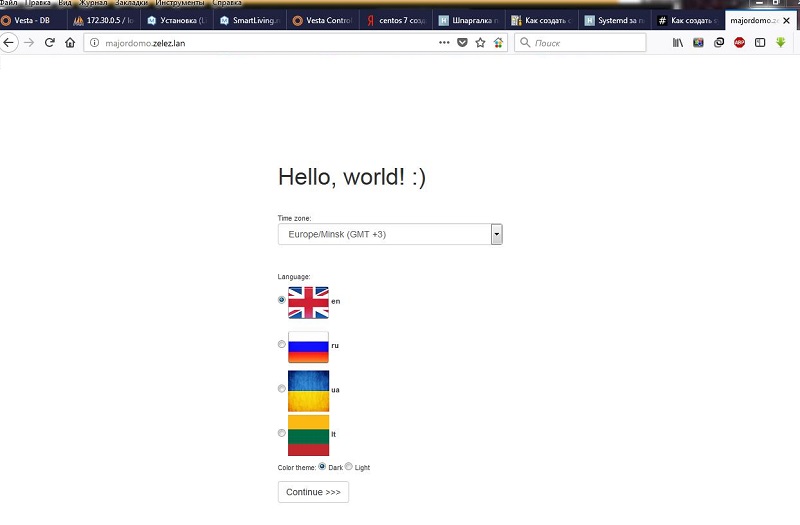
Task: Toggle the browser sidebar icon
Action: coord(760,43)
